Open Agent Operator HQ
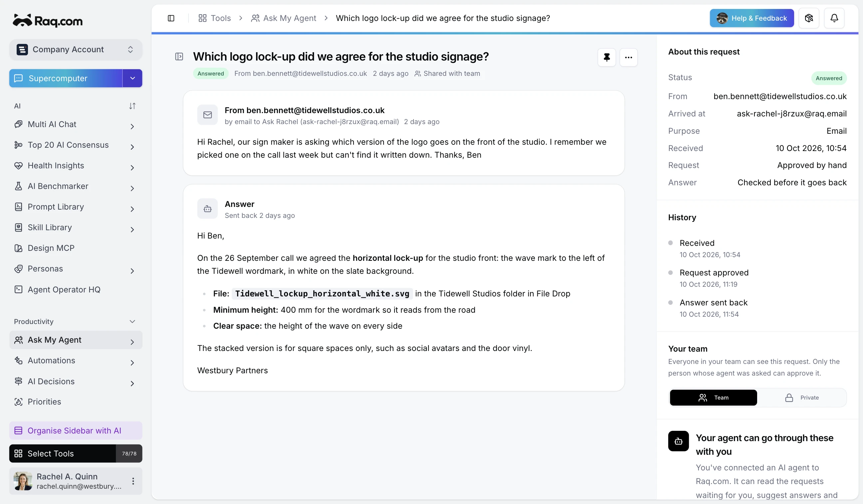 [76, 289]
